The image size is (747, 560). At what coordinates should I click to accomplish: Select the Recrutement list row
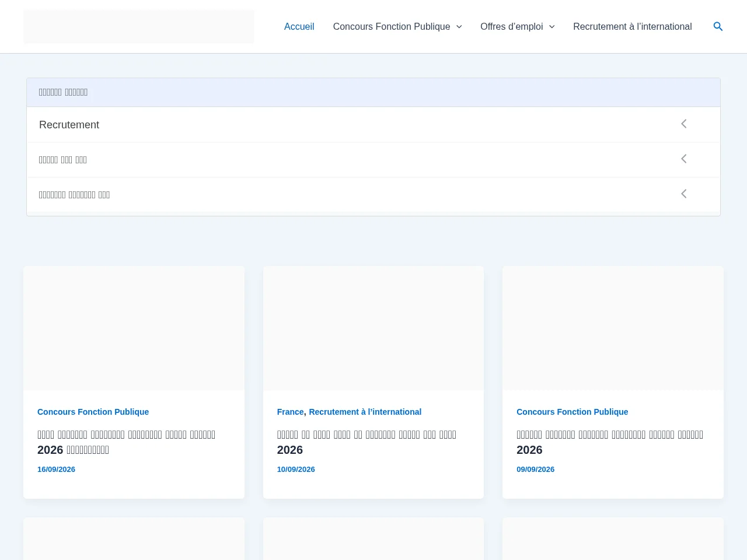[x=373, y=124]
